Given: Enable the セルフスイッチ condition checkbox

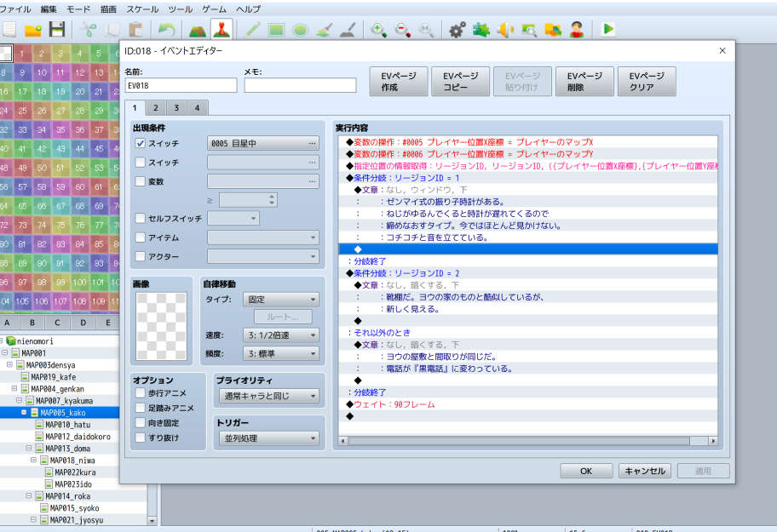Looking at the screenshot, I should click(141, 218).
